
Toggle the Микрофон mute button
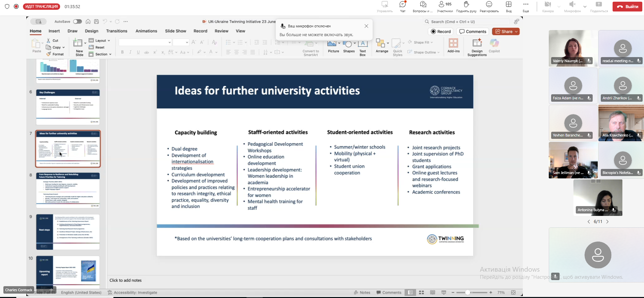[572, 7]
